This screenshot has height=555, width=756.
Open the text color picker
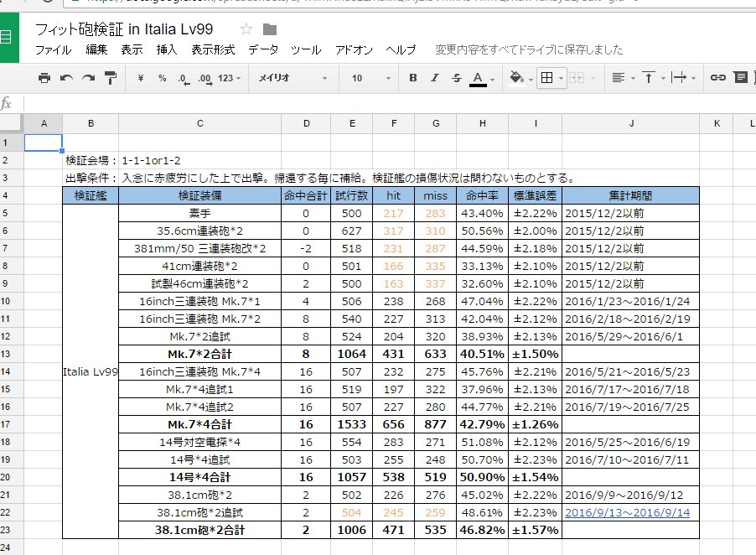(478, 79)
